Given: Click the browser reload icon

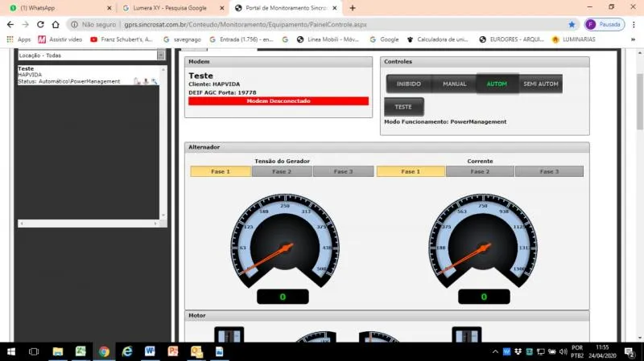Looking at the screenshot, I should pos(39,24).
